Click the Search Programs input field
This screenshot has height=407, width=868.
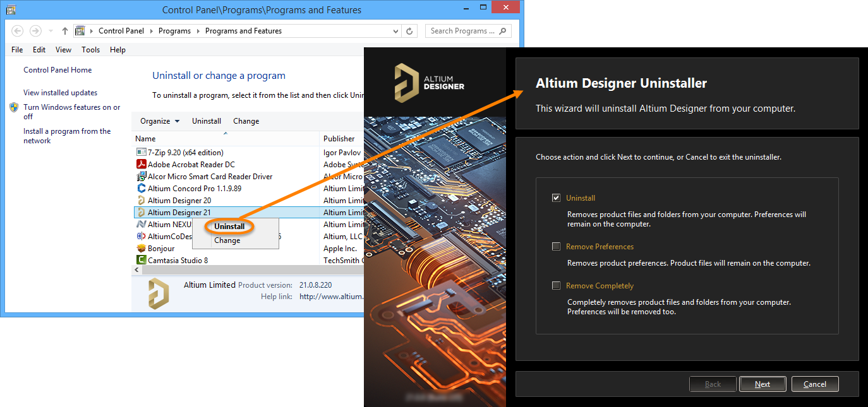[x=463, y=31]
